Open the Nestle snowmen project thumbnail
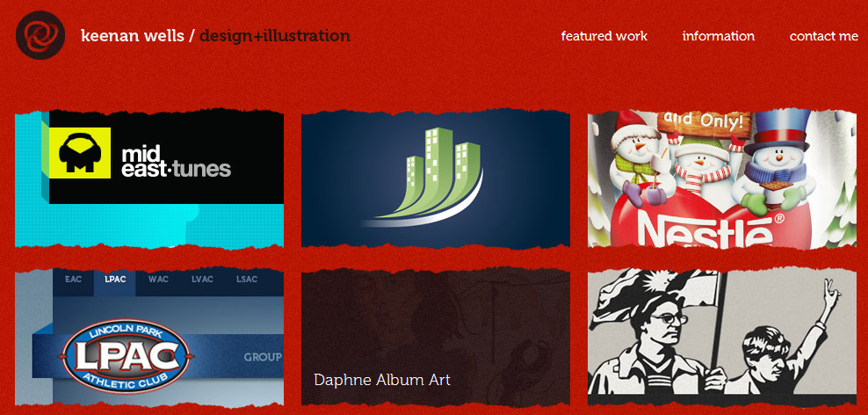The width and height of the screenshot is (868, 415). click(722, 178)
